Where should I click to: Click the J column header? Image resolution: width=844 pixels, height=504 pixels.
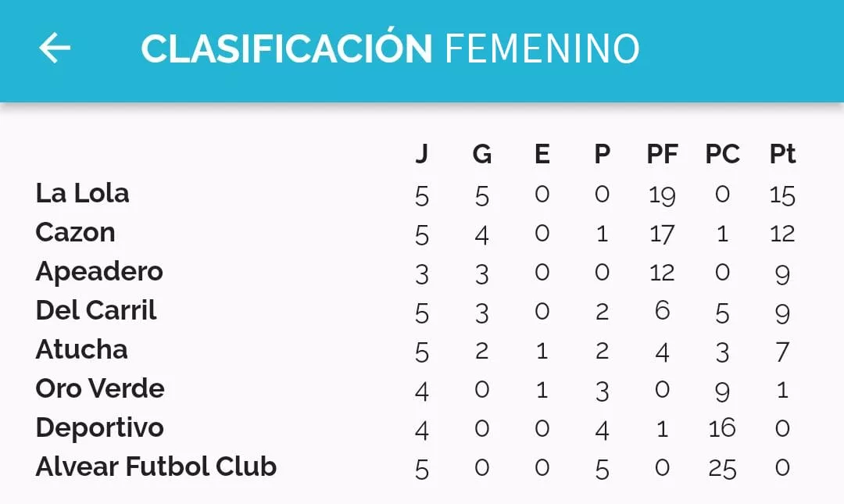coord(421,154)
